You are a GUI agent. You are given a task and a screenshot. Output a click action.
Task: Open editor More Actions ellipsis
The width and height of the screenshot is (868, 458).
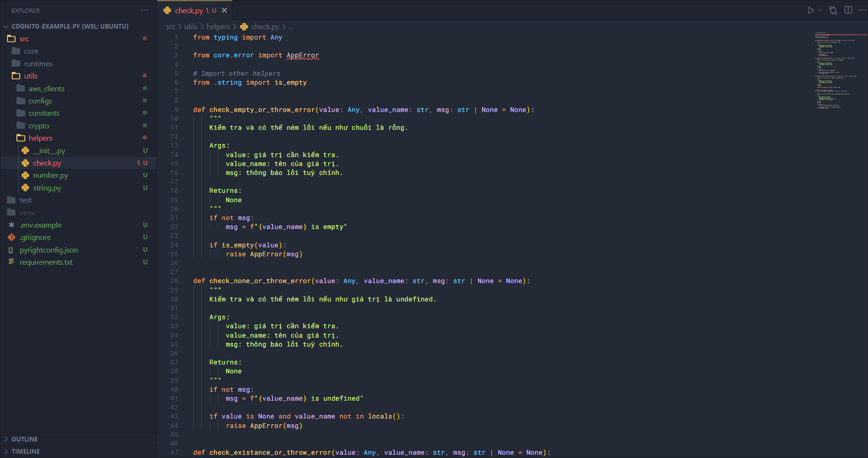(862, 10)
